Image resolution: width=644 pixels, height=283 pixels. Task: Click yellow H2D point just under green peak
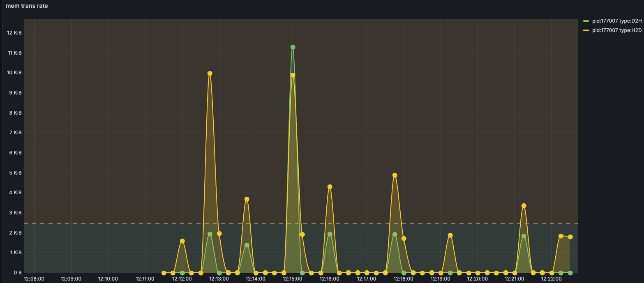pos(293,75)
